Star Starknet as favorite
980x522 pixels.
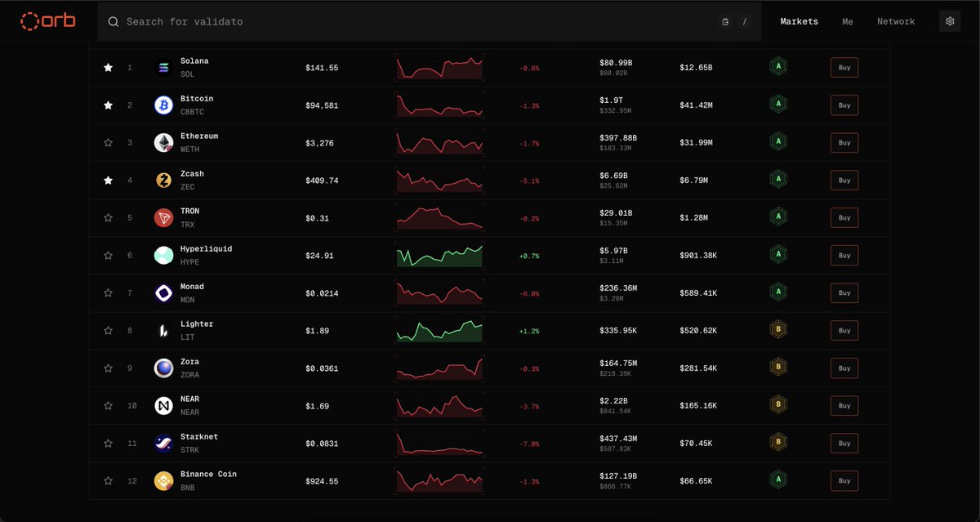[108, 444]
